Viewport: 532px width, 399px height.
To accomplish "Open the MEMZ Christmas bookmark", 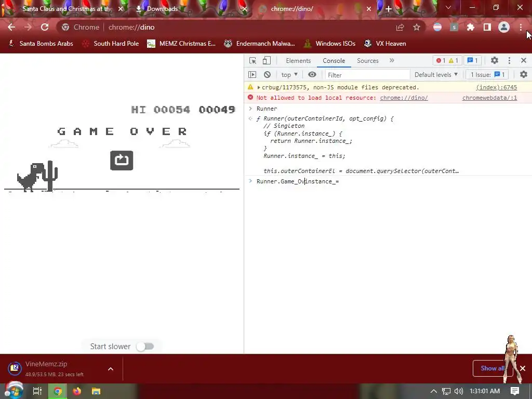I will (181, 44).
